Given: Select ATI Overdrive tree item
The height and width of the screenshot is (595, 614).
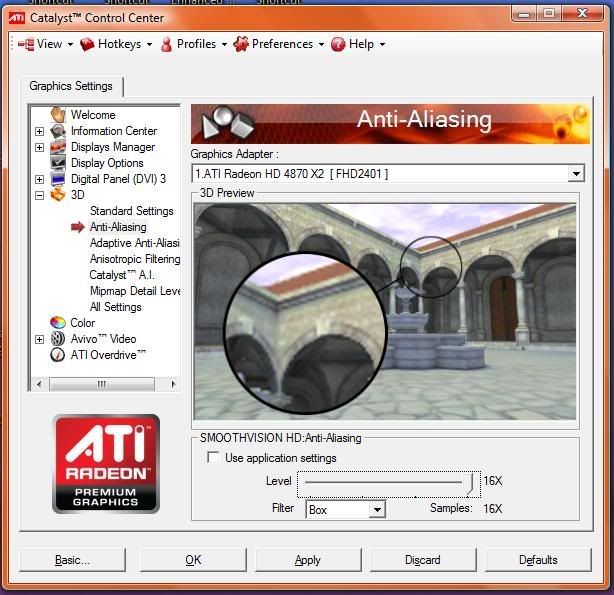Looking at the screenshot, I should click(x=108, y=355).
